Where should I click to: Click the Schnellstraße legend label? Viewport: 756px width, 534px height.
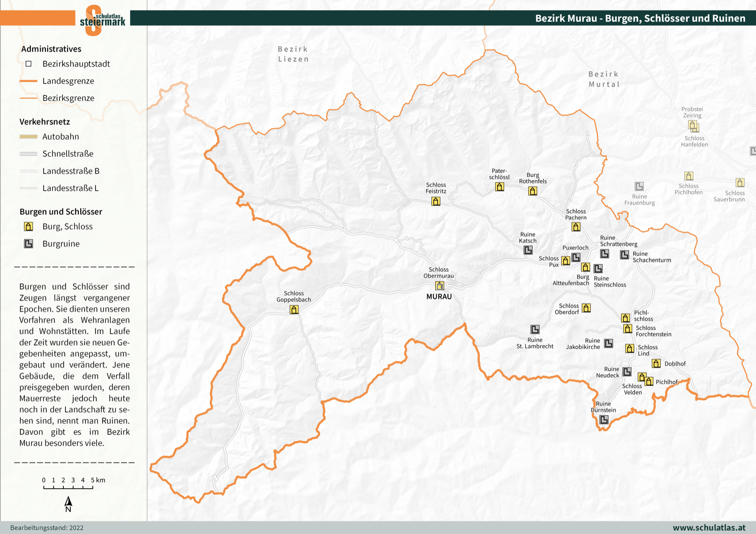tap(68, 154)
